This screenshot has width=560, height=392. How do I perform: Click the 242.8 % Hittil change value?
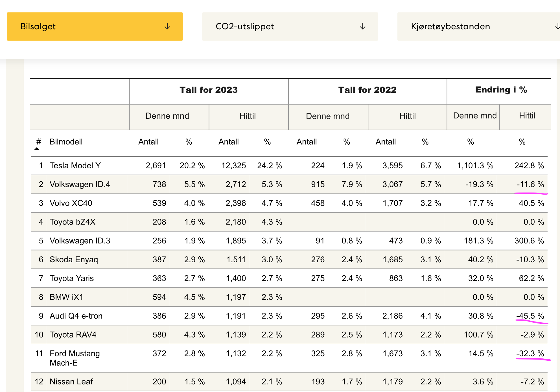coord(529,166)
